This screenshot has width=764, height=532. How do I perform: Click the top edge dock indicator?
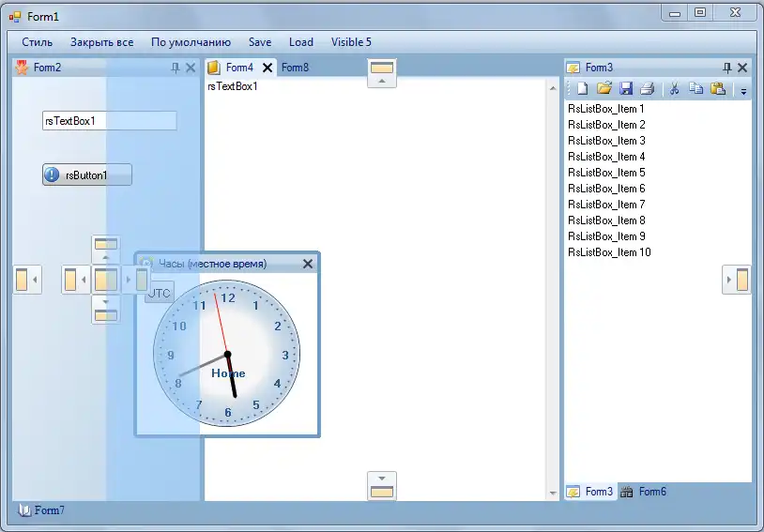(382, 73)
